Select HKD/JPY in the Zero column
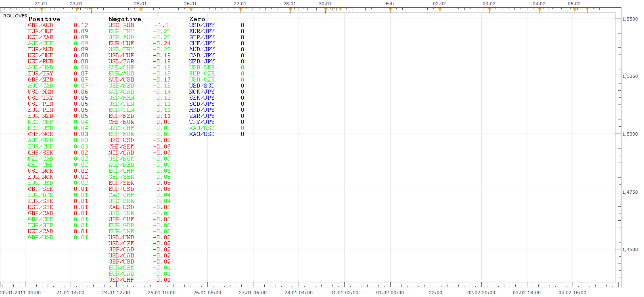 202,110
